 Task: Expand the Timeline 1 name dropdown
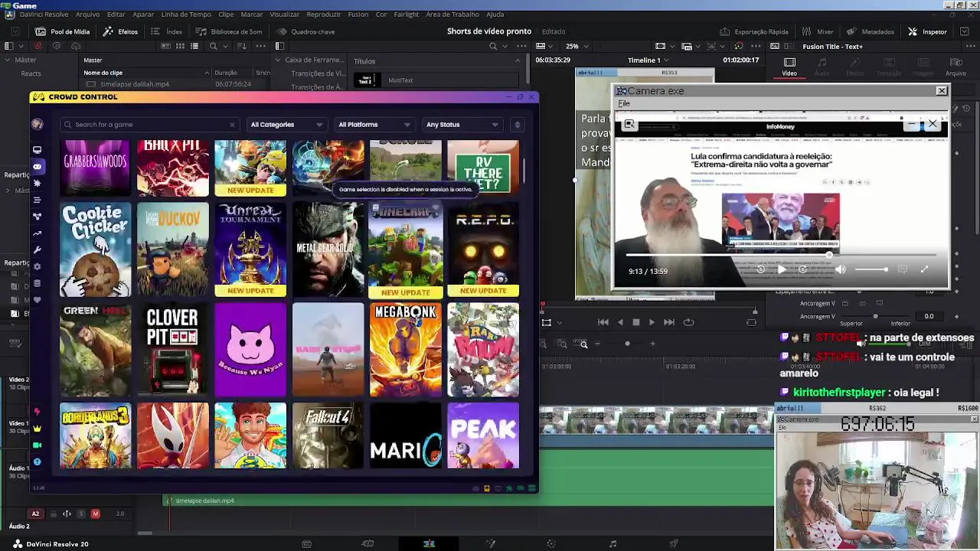pos(648,60)
